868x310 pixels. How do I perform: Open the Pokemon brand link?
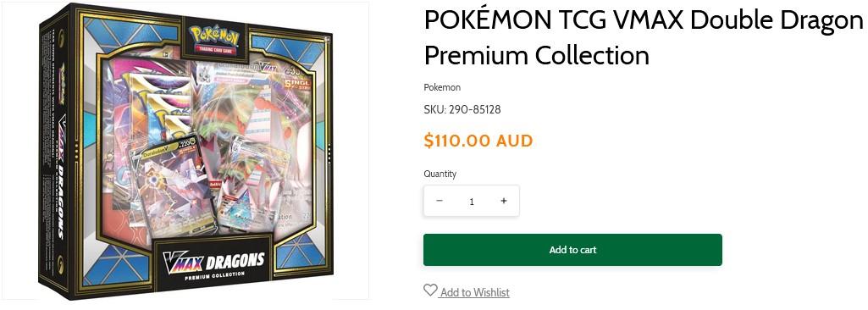[442, 87]
